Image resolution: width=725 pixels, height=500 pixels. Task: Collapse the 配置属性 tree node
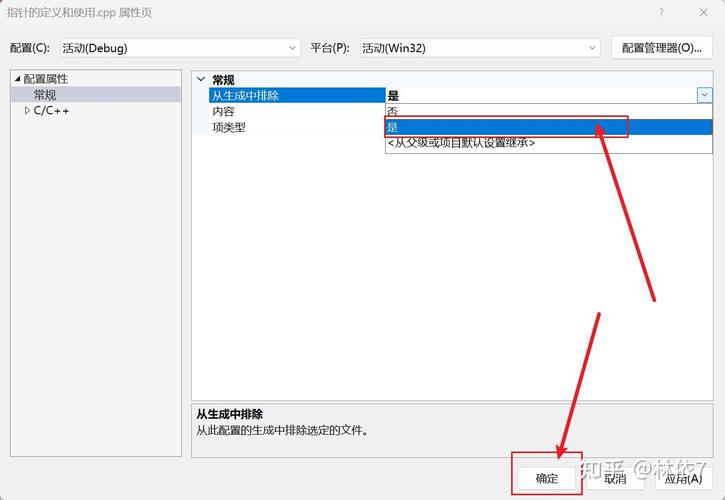pyautogui.click(x=17, y=79)
